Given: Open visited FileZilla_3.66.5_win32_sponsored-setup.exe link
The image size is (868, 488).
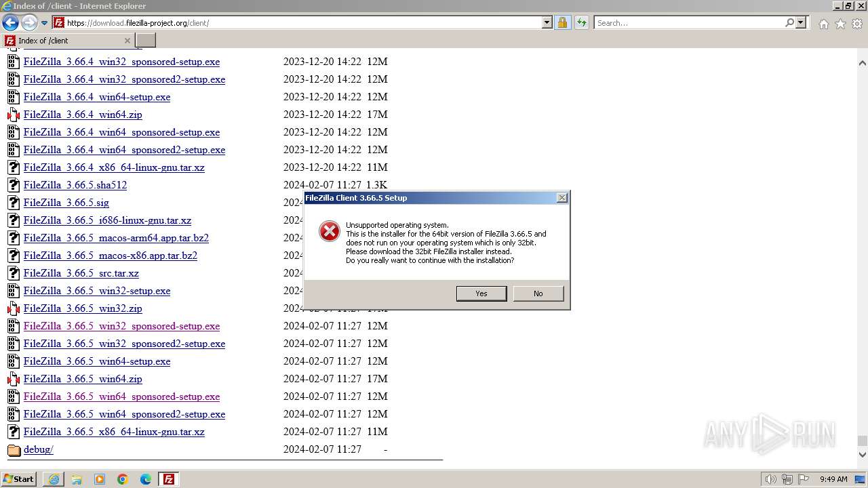Looking at the screenshot, I should pyautogui.click(x=121, y=326).
